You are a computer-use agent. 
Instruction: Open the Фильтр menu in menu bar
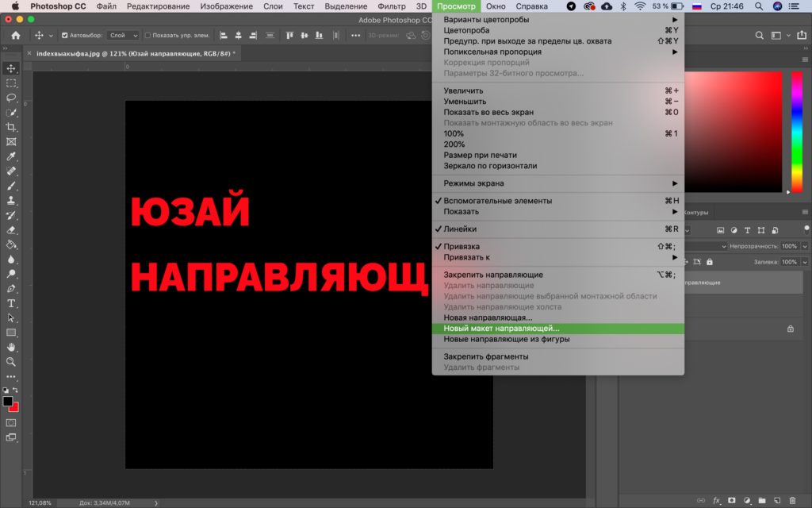392,6
